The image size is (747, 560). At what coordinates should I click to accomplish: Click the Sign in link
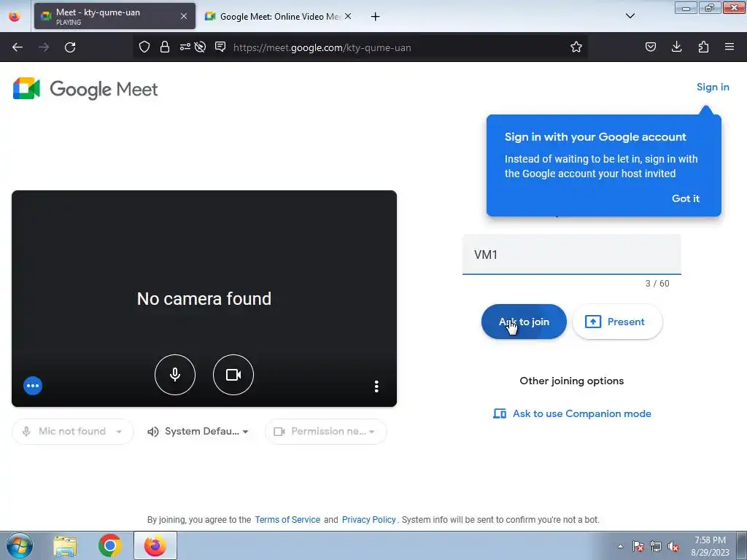[x=713, y=87]
